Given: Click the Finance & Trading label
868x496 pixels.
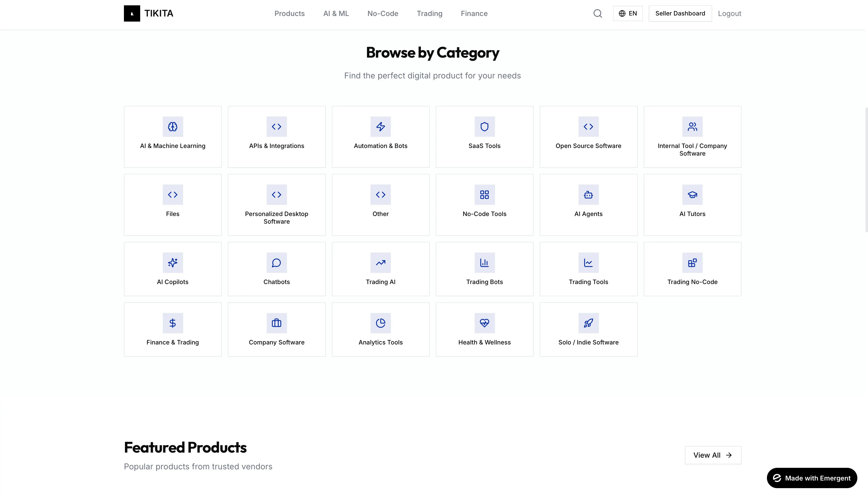Looking at the screenshot, I should pos(173,342).
